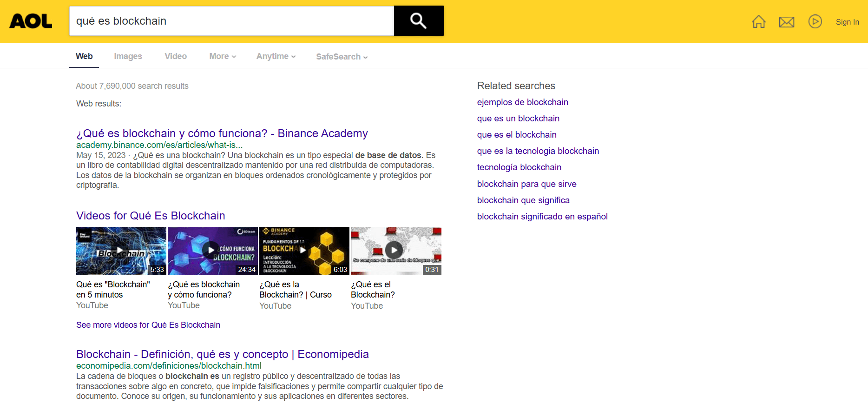The height and width of the screenshot is (404, 868).
Task: Play the 6:03 Binance Academy video thumbnail
Action: point(304,251)
